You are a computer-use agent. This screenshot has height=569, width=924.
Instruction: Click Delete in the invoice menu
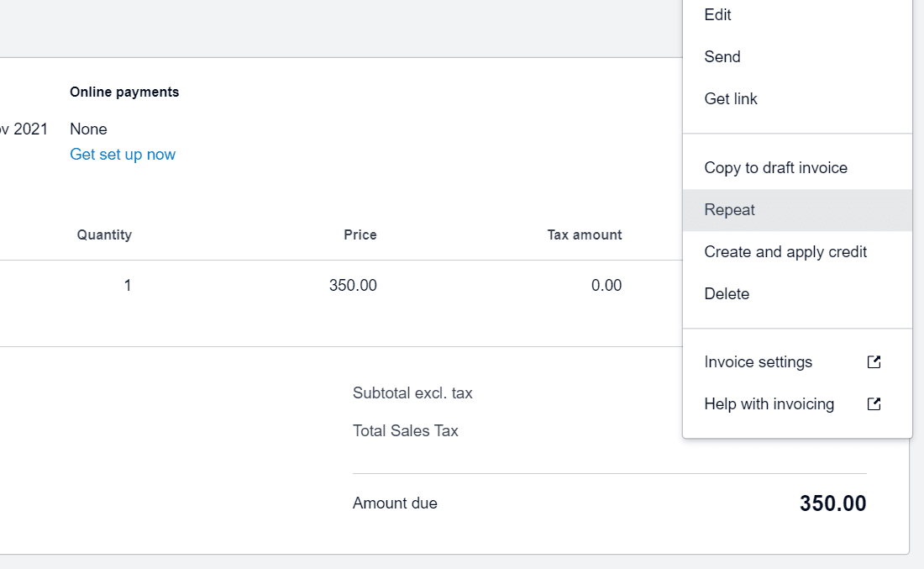(796, 293)
